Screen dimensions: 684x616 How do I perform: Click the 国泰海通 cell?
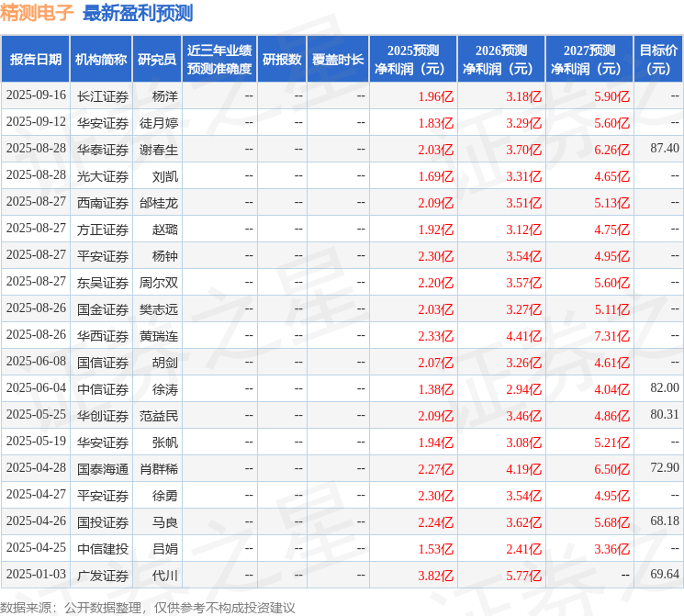(103, 469)
